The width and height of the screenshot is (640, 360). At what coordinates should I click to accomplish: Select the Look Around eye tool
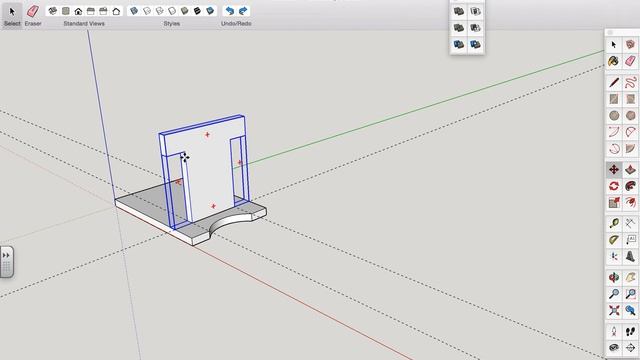click(614, 348)
